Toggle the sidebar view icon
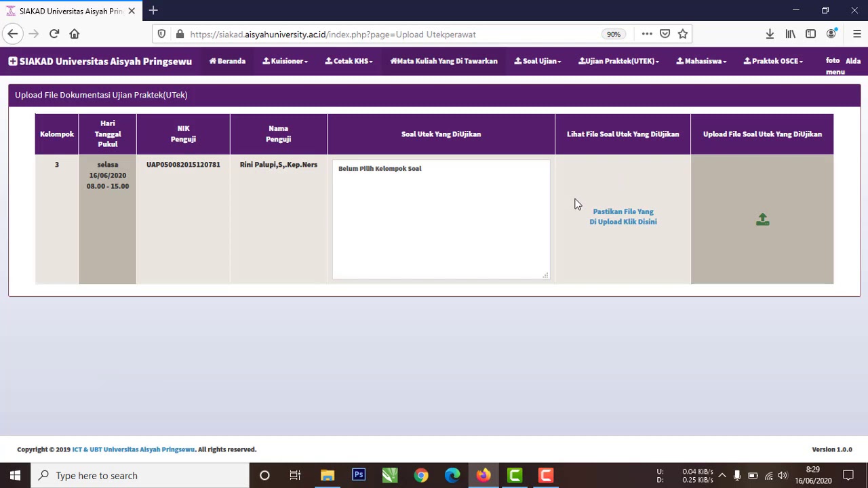The width and height of the screenshot is (868, 488). pyautogui.click(x=810, y=34)
